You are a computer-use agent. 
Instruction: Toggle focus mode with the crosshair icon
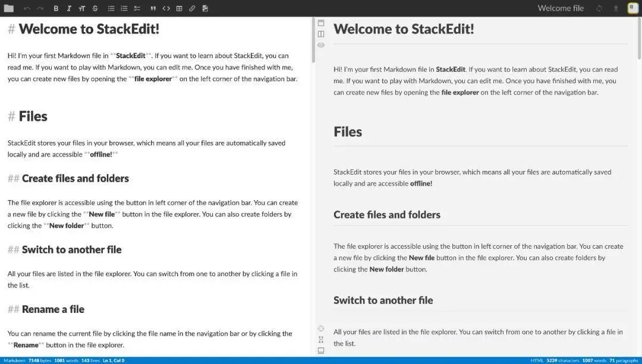tap(321, 328)
